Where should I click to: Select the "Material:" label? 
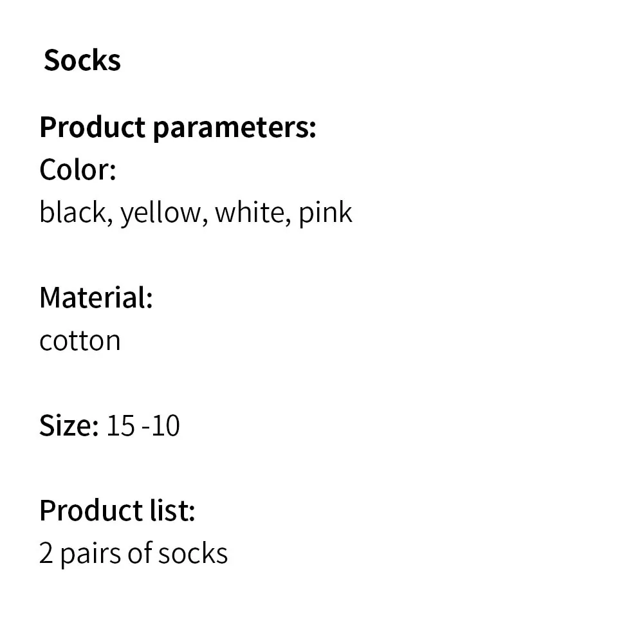96,297
